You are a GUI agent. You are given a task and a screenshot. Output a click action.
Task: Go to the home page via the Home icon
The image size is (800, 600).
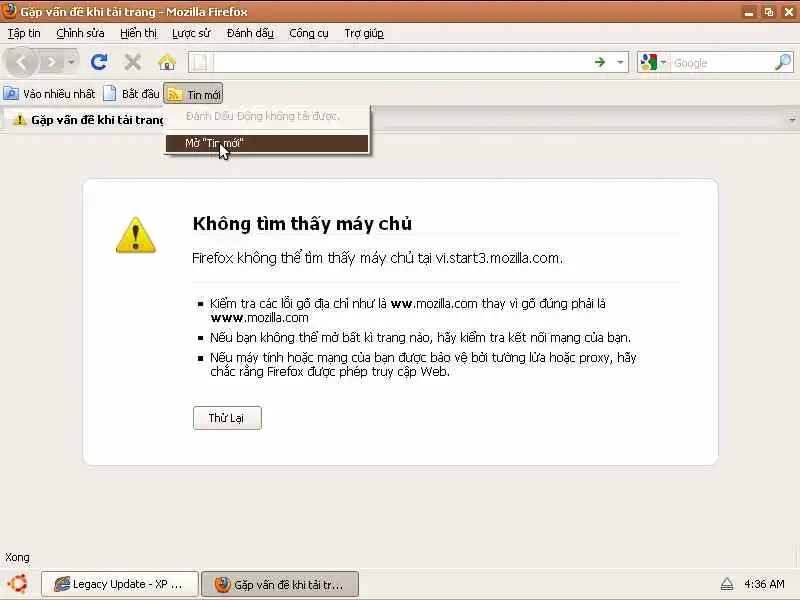click(x=167, y=62)
